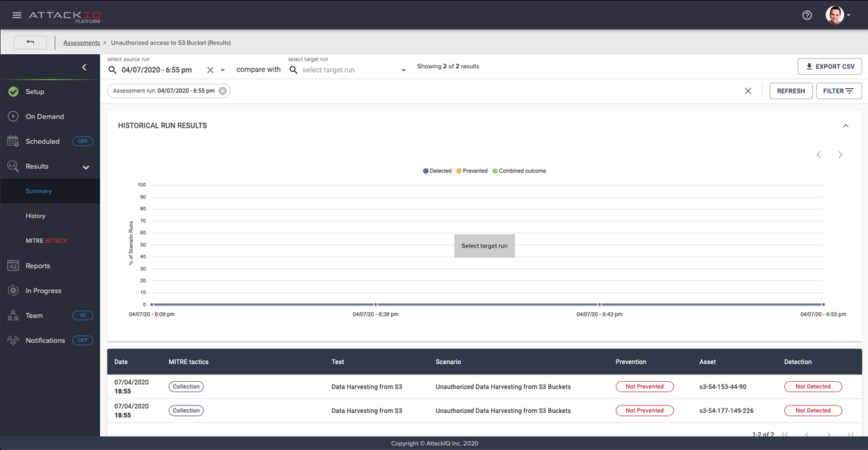868x450 pixels.
Task: Open the hamburger main menu
Action: pyautogui.click(x=17, y=15)
